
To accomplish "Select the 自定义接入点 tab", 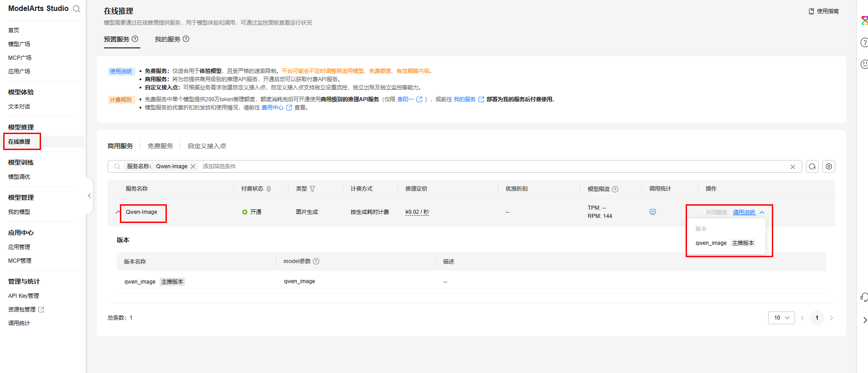I will click(207, 146).
